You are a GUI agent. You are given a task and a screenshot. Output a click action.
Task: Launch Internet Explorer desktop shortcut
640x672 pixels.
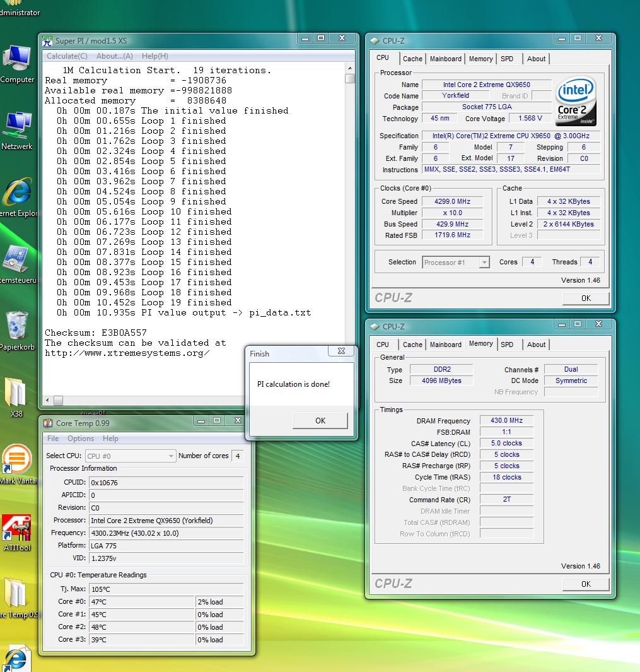[x=17, y=197]
